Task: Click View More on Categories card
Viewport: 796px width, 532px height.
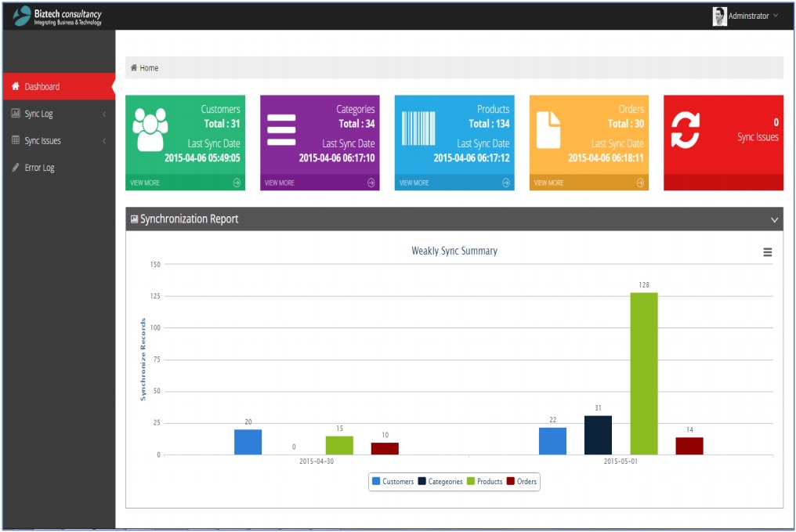Action: click(279, 183)
